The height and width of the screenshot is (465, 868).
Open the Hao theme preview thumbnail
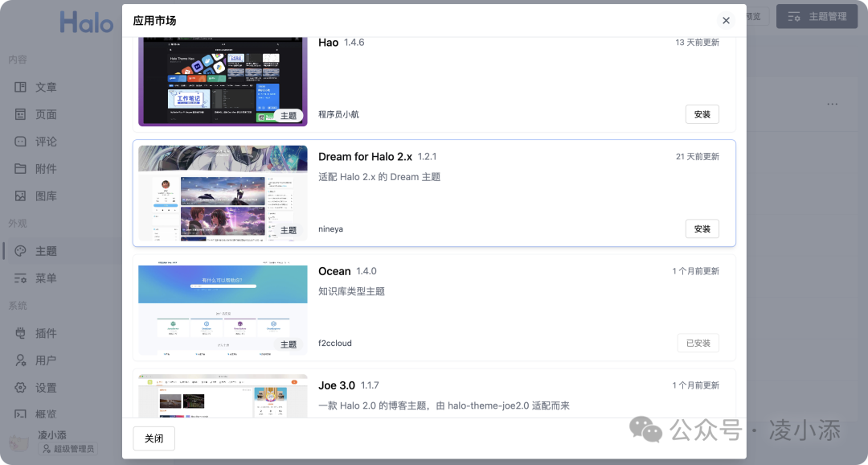coord(223,82)
